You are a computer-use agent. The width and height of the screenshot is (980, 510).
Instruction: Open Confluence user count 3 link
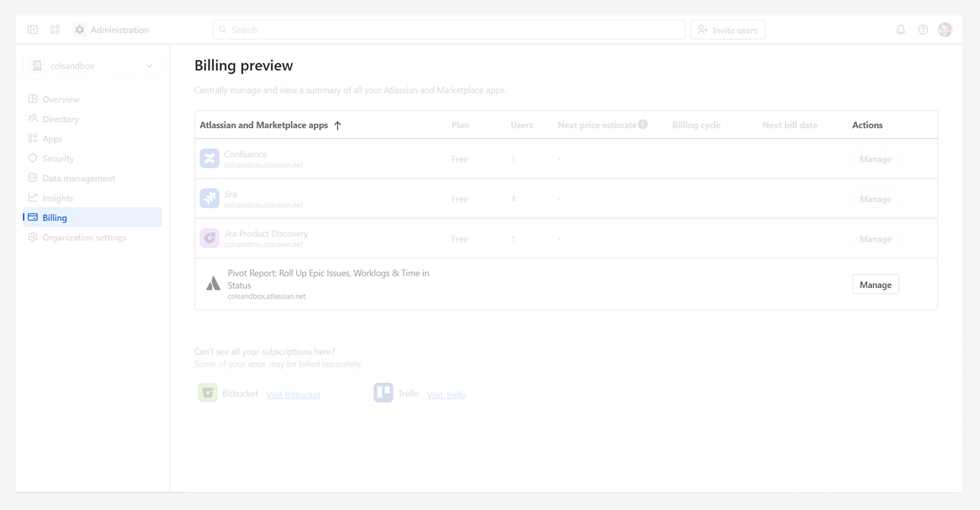pyautogui.click(x=513, y=159)
